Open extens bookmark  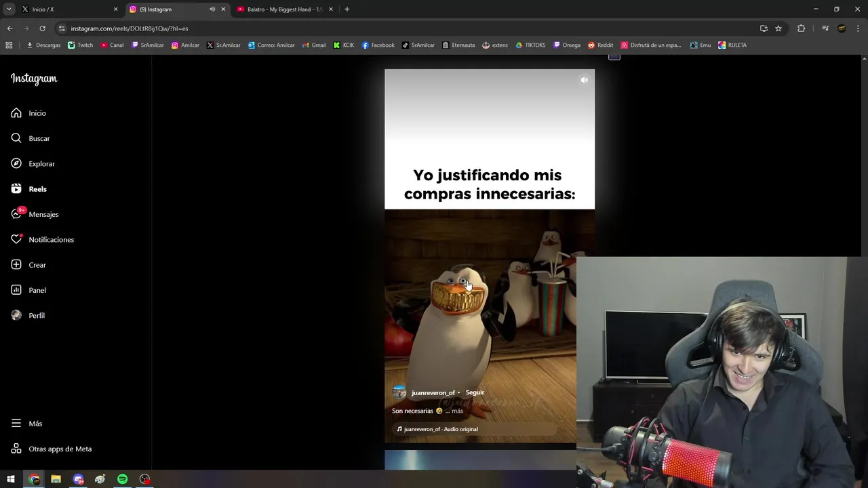pos(495,45)
